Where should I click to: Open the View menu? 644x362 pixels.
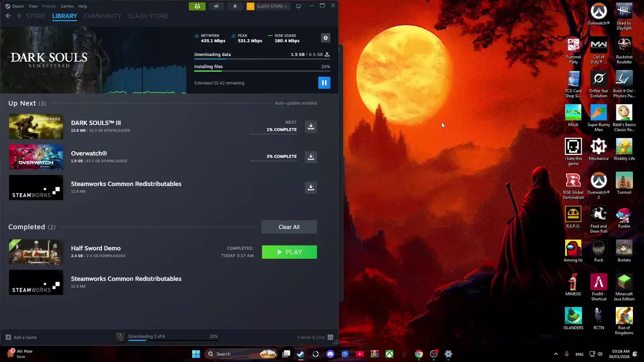point(33,6)
